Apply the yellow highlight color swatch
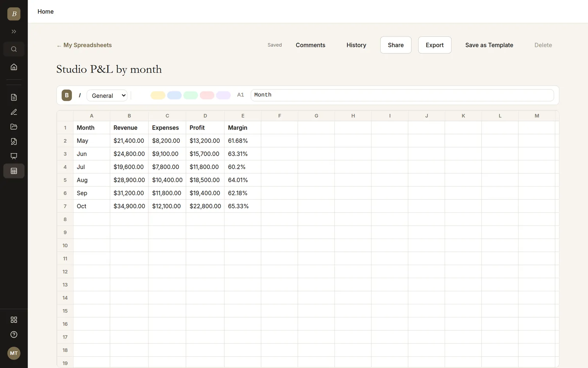The width and height of the screenshot is (588, 368). coord(158,95)
